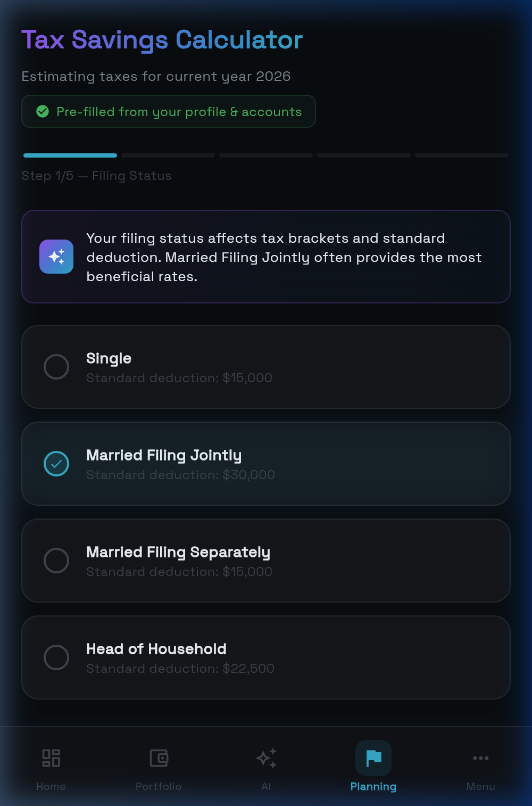
Task: Tap the Step 1/5 Filing Status label
Action: [96, 176]
